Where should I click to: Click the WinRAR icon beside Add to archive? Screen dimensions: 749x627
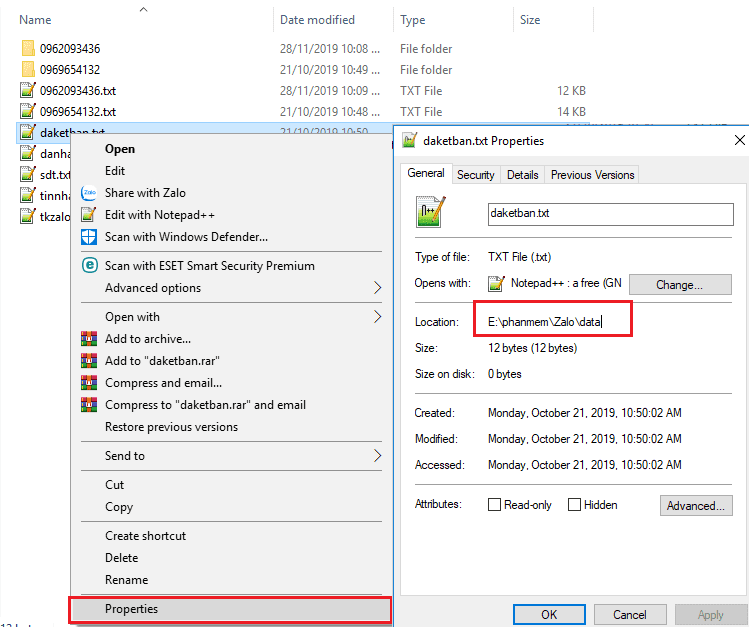coord(88,339)
